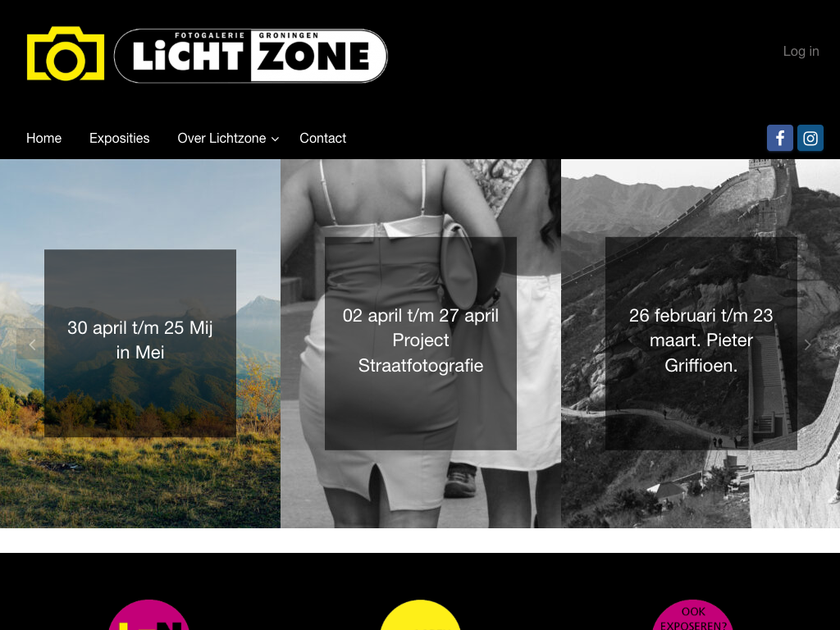Go to the Home menu item
The width and height of the screenshot is (840, 630).
(x=44, y=138)
